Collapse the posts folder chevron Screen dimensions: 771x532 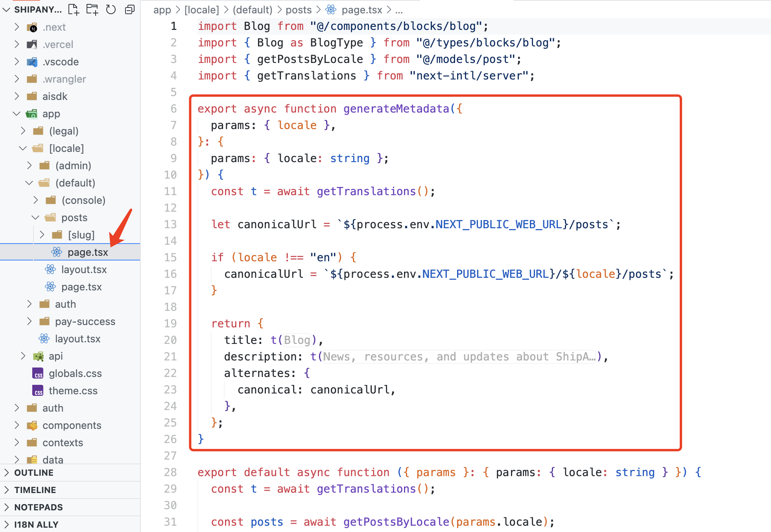click(x=35, y=218)
